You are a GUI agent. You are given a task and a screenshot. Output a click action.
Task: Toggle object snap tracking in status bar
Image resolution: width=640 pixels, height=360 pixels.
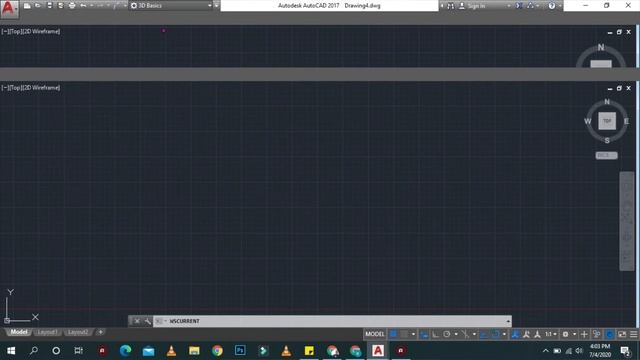coord(484,334)
